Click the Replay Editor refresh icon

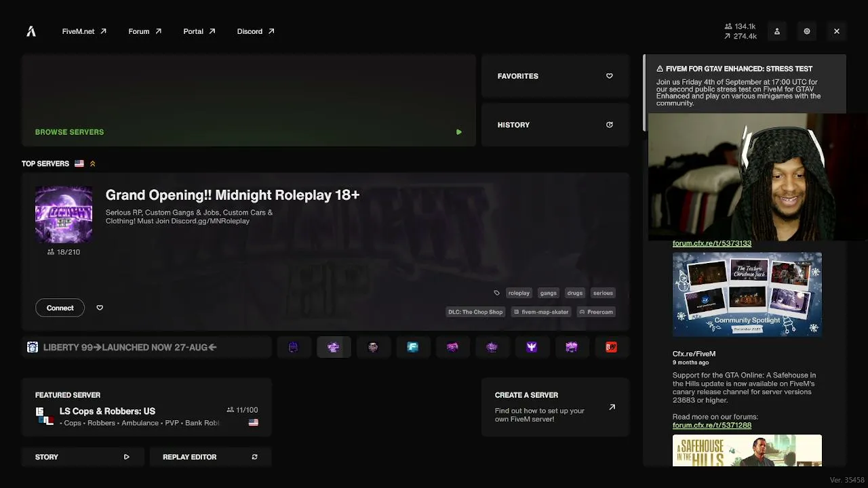point(254,457)
